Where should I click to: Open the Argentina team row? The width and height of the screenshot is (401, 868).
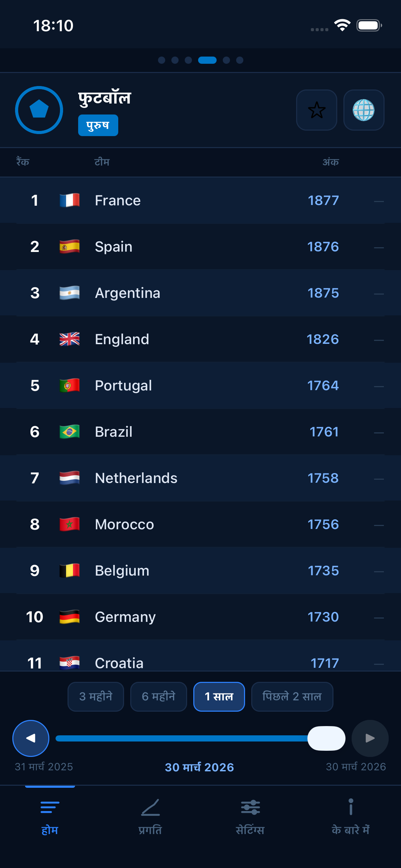tap(171, 292)
